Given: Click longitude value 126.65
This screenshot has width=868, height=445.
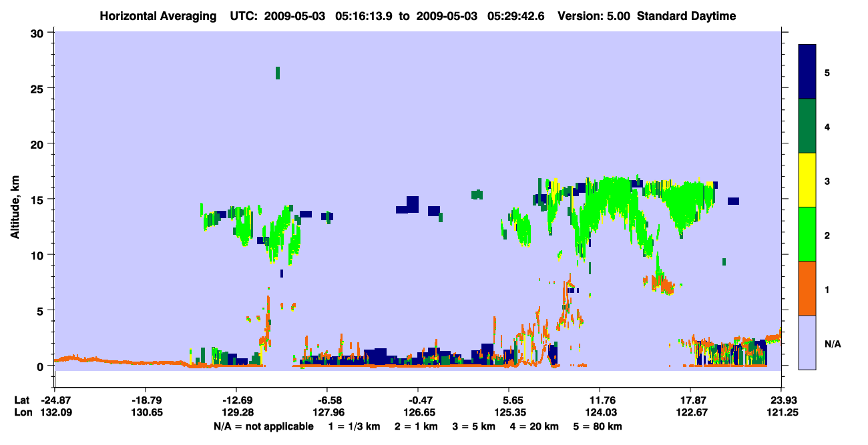Looking at the screenshot, I should (418, 413).
